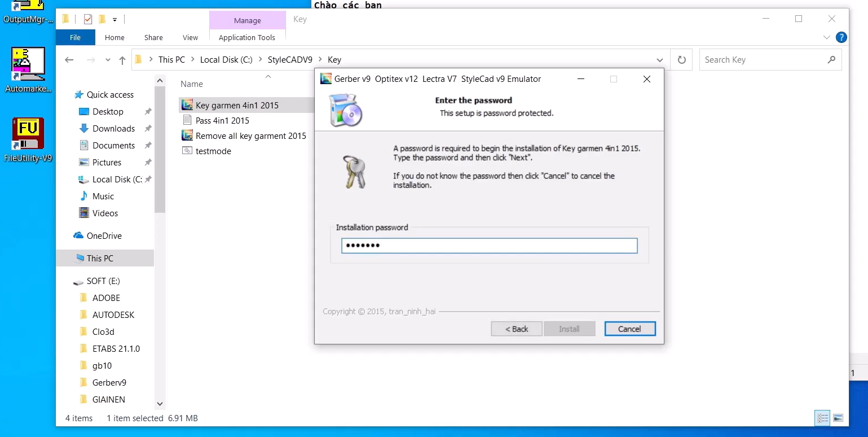Open the Automarker desktop shortcut icon

tap(28, 65)
